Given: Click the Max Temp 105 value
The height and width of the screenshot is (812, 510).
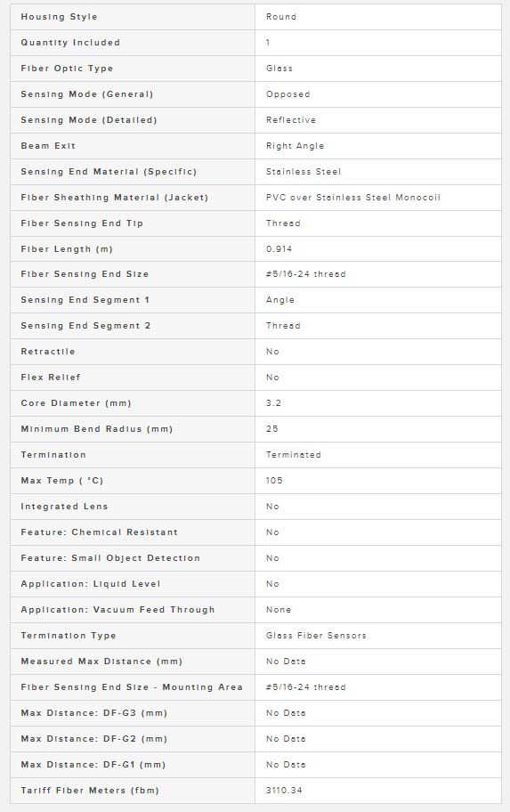Looking at the screenshot, I should tap(274, 481).
